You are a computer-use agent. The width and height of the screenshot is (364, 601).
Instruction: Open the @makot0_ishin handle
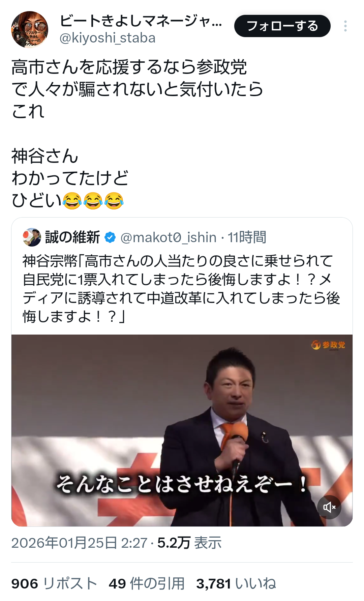pyautogui.click(x=169, y=237)
